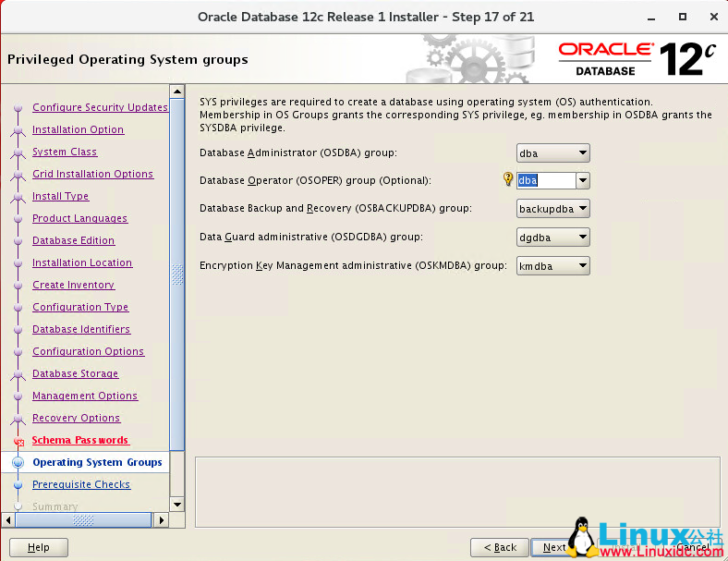Click the sidebar scroll up arrow
This screenshot has width=728, height=561.
point(176,91)
